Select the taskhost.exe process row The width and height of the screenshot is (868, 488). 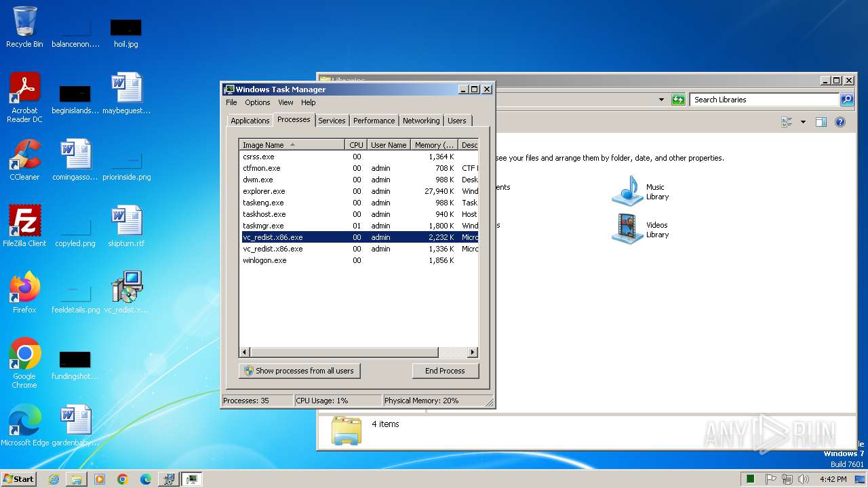coord(359,214)
